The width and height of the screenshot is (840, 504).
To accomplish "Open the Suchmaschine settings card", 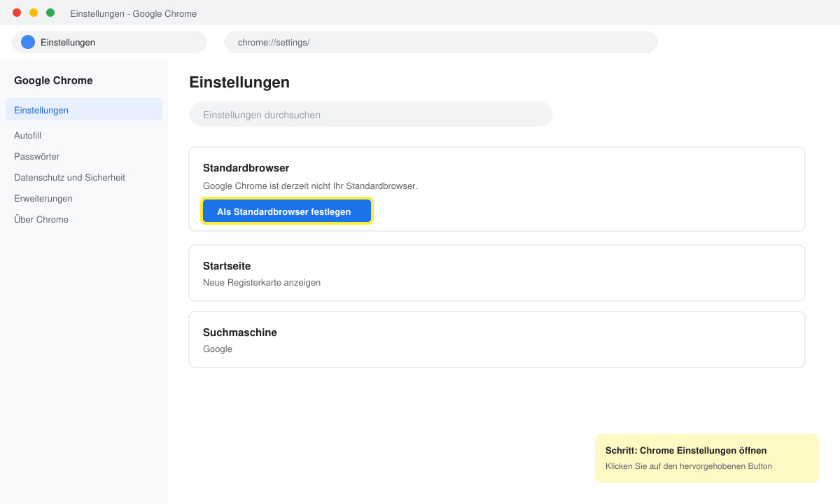I will click(497, 339).
